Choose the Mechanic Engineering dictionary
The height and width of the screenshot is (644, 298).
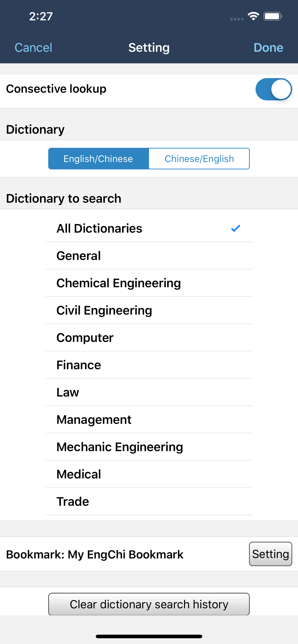[x=149, y=447]
